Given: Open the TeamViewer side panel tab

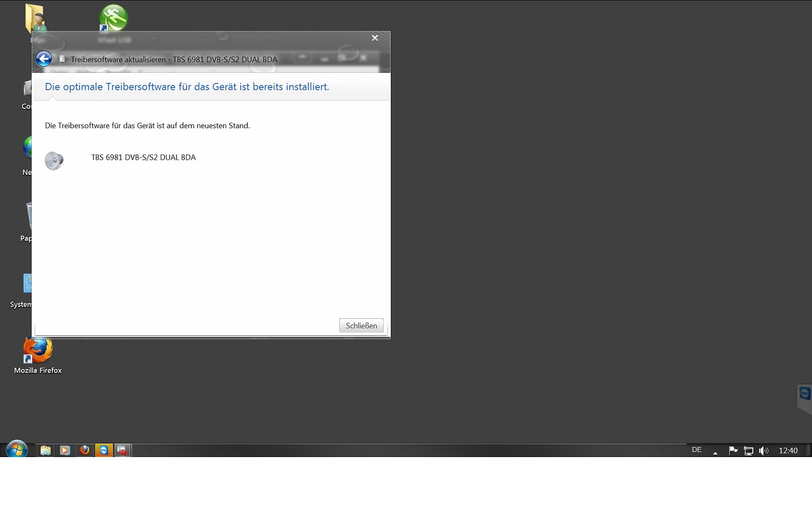Looking at the screenshot, I should pos(805,398).
